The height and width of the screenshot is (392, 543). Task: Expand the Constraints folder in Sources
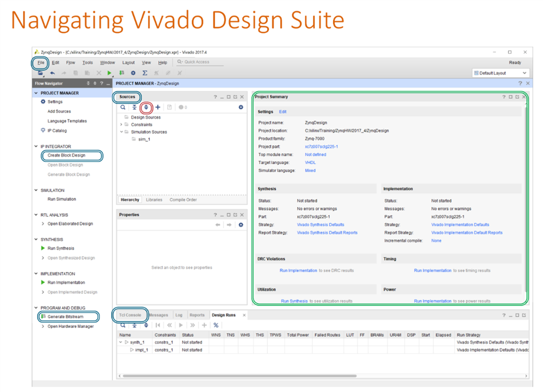121,125
